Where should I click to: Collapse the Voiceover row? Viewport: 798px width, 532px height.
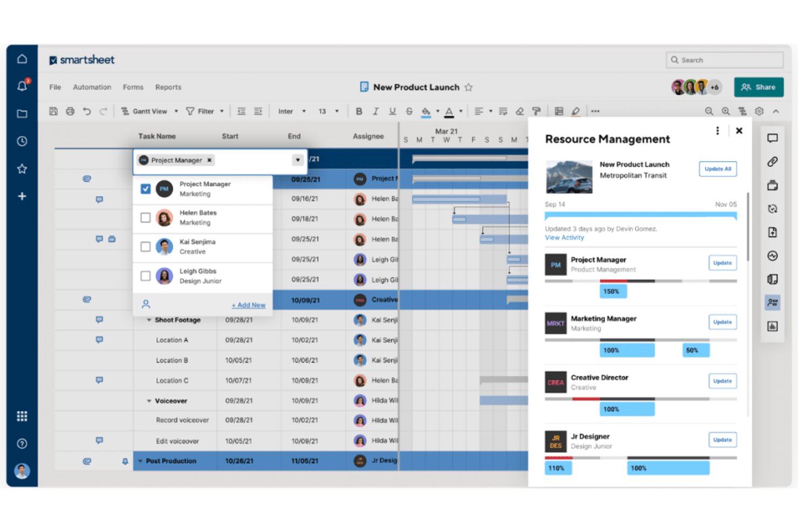(149, 401)
